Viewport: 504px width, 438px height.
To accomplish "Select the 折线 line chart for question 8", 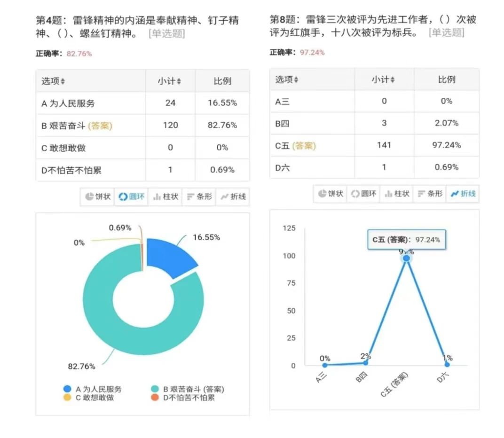I will coord(463,194).
